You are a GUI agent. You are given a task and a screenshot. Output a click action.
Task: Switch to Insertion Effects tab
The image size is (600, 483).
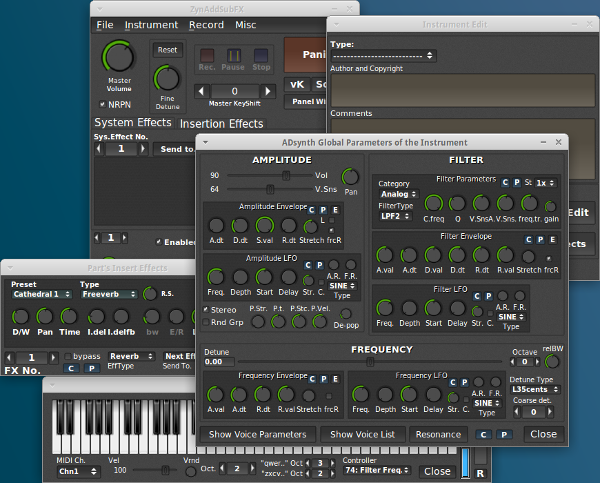[x=222, y=124]
